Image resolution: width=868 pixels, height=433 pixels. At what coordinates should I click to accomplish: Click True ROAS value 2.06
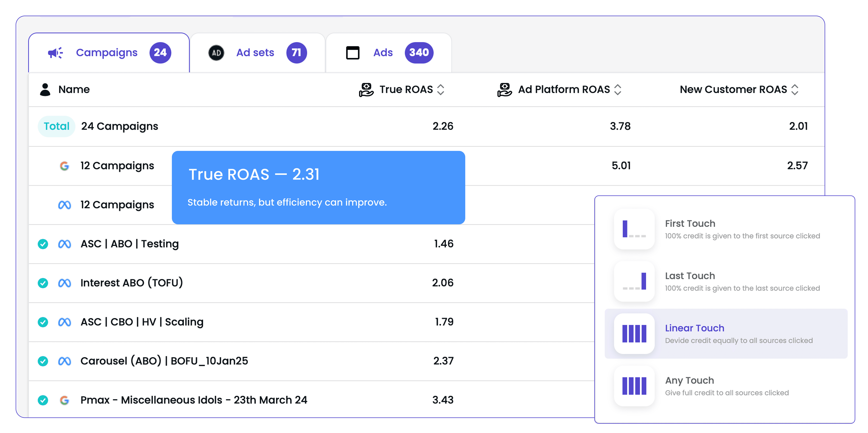point(443,283)
